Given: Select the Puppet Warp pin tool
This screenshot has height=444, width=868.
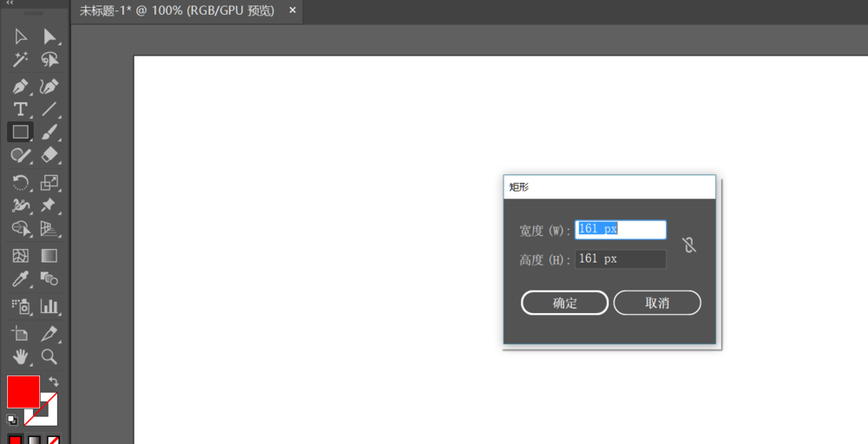Looking at the screenshot, I should point(49,206).
